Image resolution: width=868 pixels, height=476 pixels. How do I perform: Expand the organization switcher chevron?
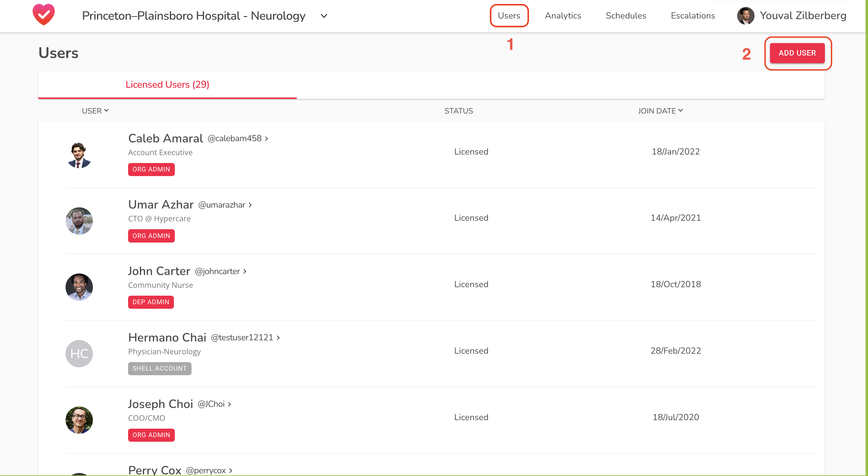click(x=324, y=16)
